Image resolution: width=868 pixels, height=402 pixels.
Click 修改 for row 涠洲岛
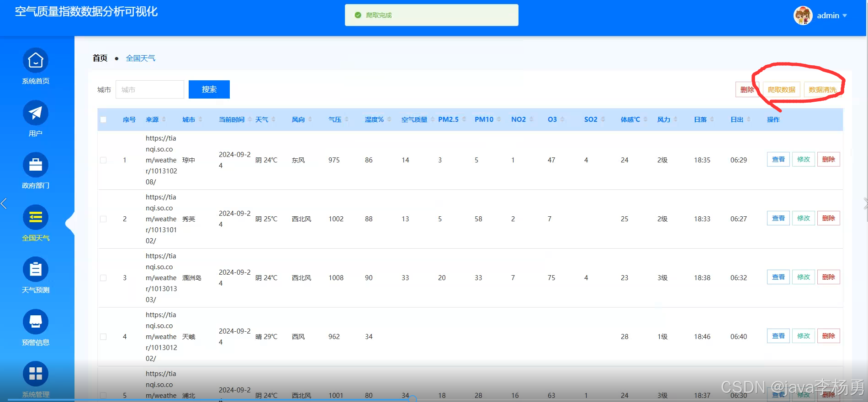click(804, 277)
